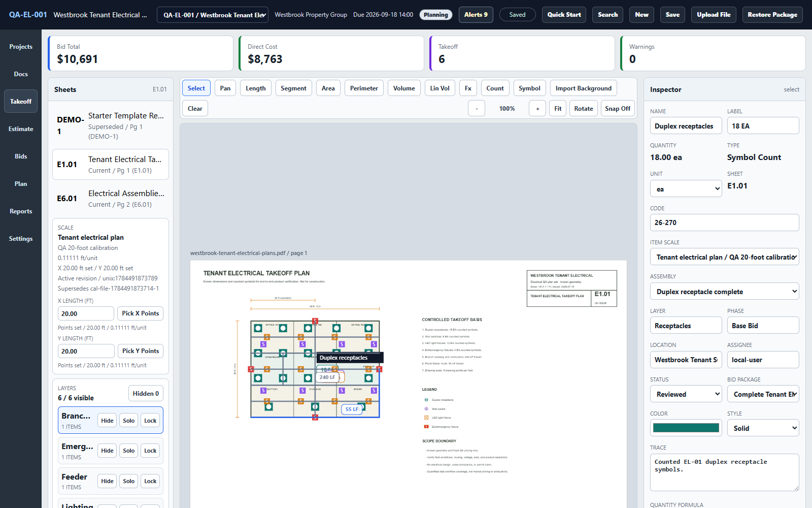Open the project selector dropdown
This screenshot has height=508, width=812.
click(213, 15)
